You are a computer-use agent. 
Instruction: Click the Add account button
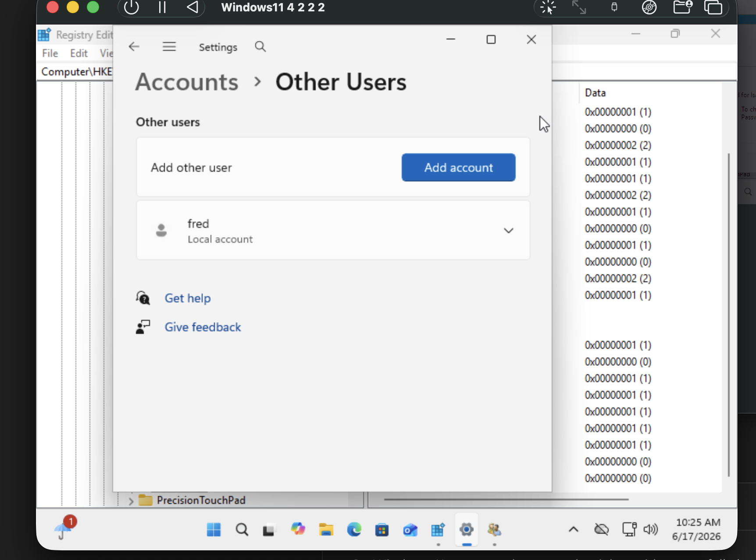click(458, 167)
